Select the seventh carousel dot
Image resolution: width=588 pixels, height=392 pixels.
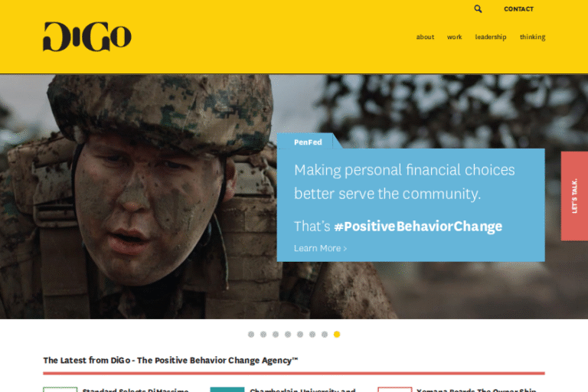point(325,335)
